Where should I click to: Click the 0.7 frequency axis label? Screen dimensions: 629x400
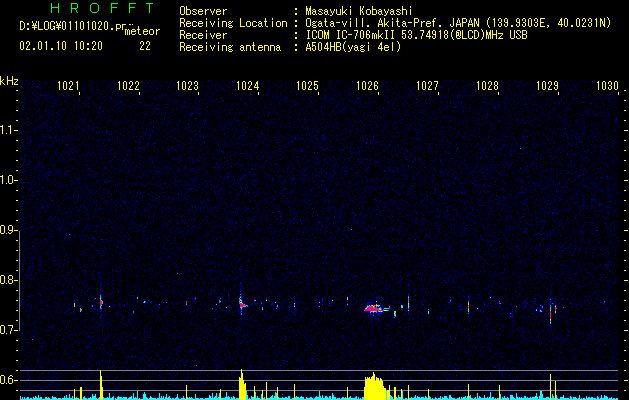[8, 330]
